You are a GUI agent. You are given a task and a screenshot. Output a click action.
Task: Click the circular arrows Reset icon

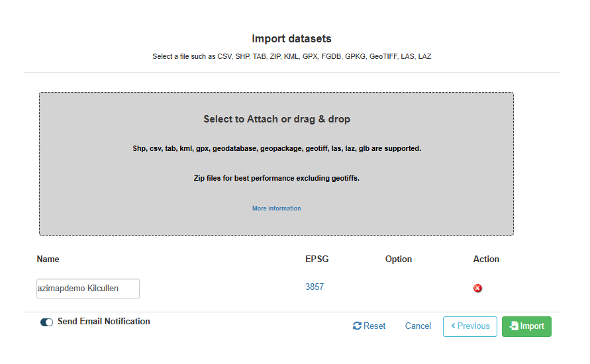click(x=357, y=326)
